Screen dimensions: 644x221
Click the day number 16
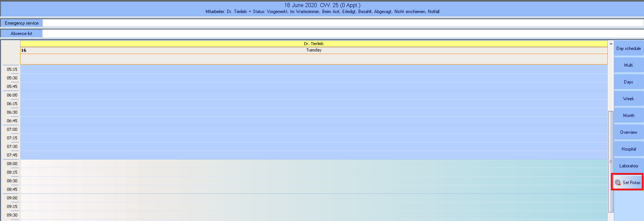coord(24,50)
